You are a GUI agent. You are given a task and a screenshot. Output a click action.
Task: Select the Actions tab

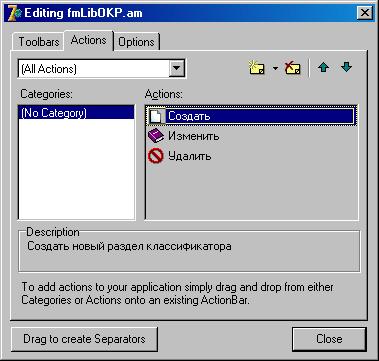click(89, 40)
